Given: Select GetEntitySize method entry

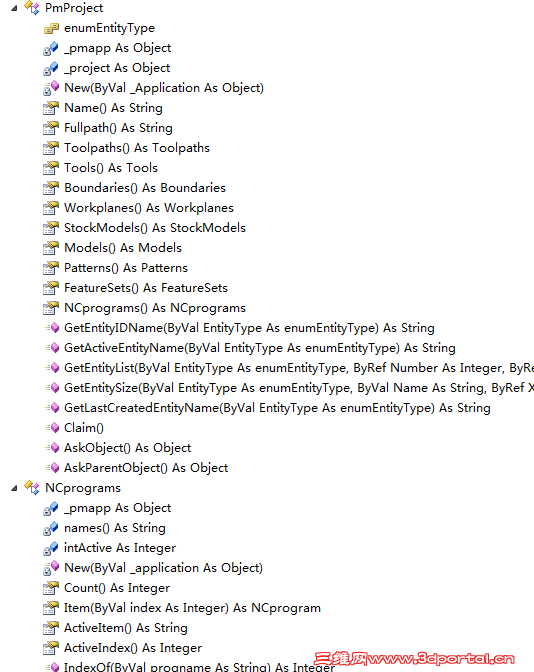Looking at the screenshot, I should [x=299, y=388].
